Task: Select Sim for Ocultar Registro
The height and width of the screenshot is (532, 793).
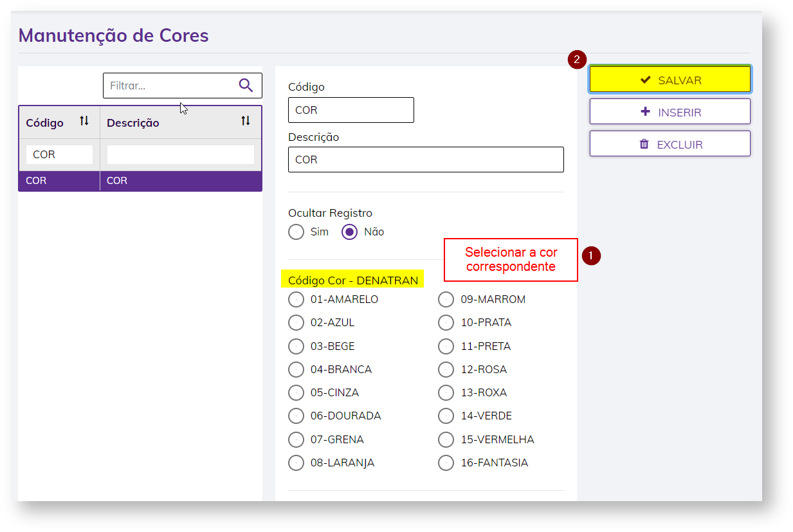Action: click(296, 232)
